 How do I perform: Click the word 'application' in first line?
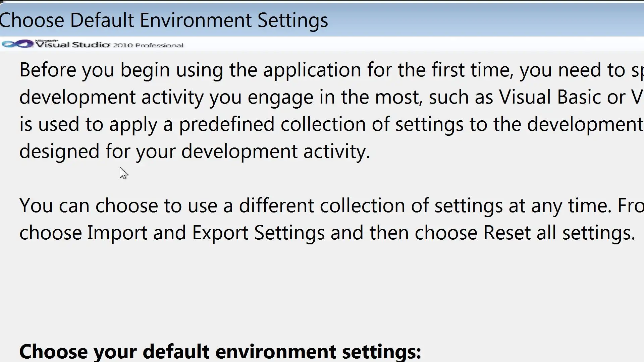tap(312, 70)
